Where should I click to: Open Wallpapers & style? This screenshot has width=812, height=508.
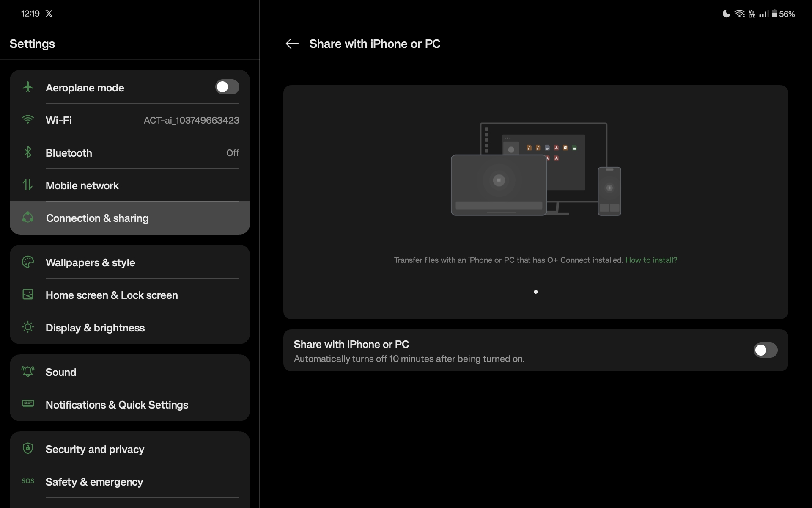point(130,262)
